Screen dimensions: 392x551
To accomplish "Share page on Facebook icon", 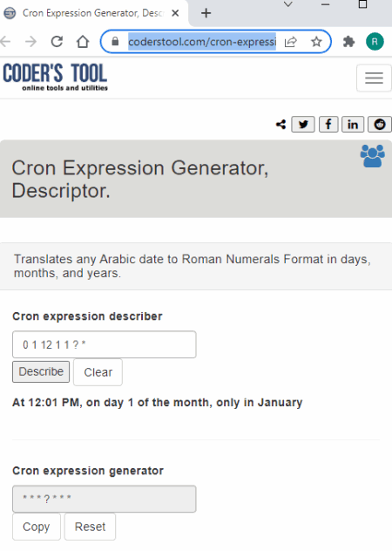I will 328,125.
